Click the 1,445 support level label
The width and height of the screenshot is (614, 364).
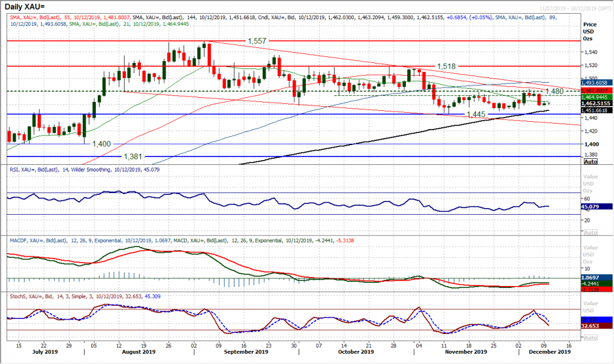click(x=476, y=113)
